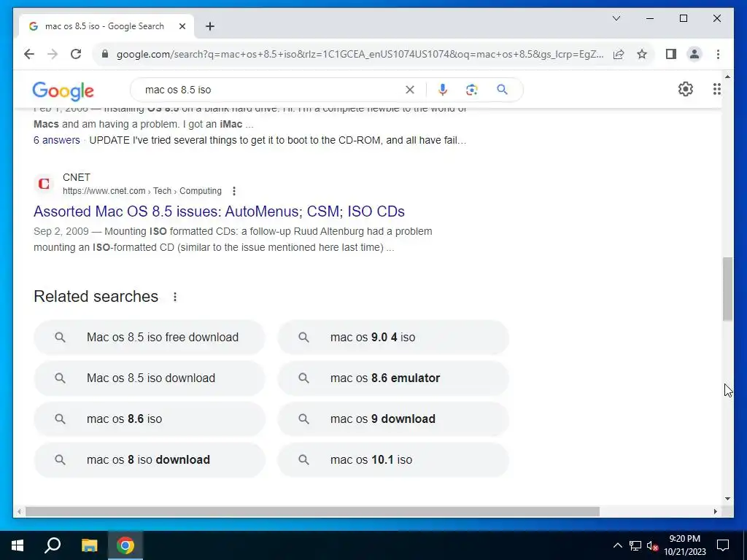Click the scrollbar down arrow

(x=727, y=499)
